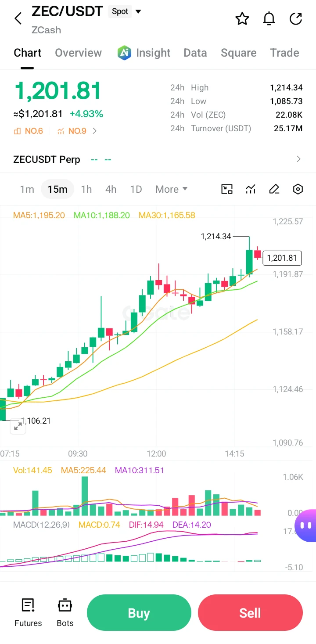
Task: Tap 24h Low value 1,085.73
Action: [x=286, y=101]
